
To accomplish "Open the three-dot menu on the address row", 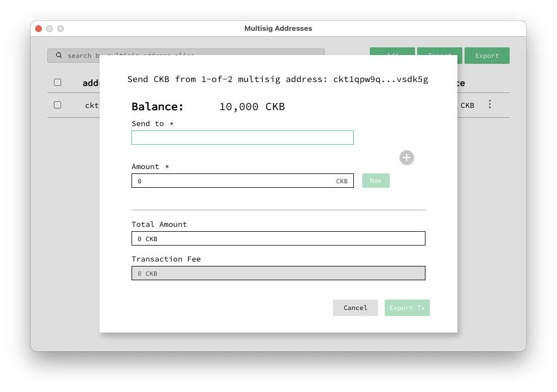I will pyautogui.click(x=489, y=105).
